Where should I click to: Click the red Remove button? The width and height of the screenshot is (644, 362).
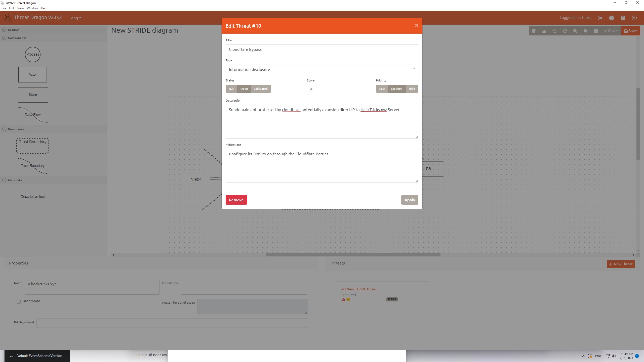[x=236, y=200]
